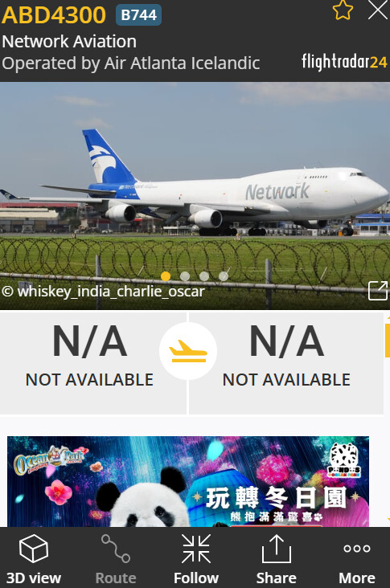Open aircraft photo in external link
The width and height of the screenshot is (390, 588).
tap(378, 291)
